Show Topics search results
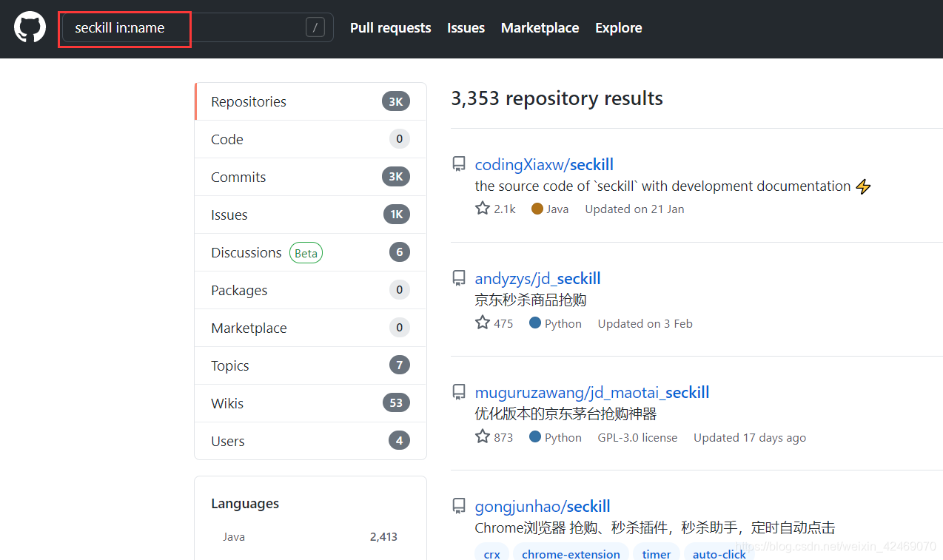 point(310,365)
